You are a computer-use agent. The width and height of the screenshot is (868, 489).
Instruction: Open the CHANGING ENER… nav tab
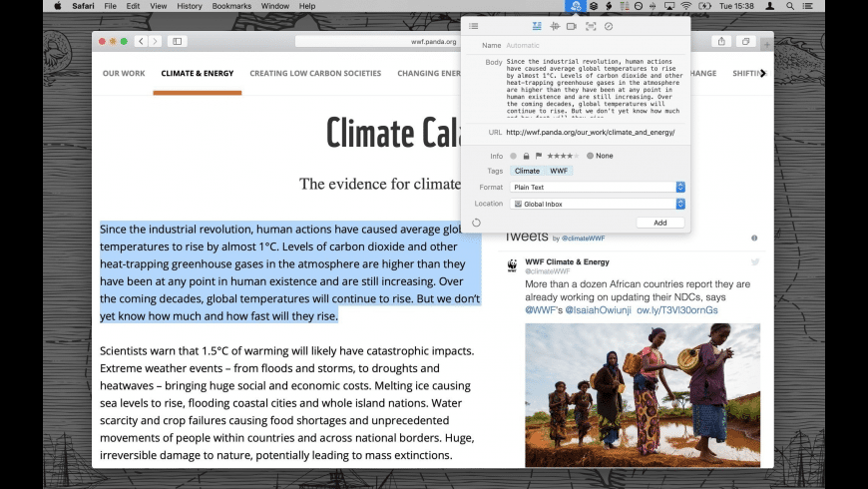coord(428,73)
